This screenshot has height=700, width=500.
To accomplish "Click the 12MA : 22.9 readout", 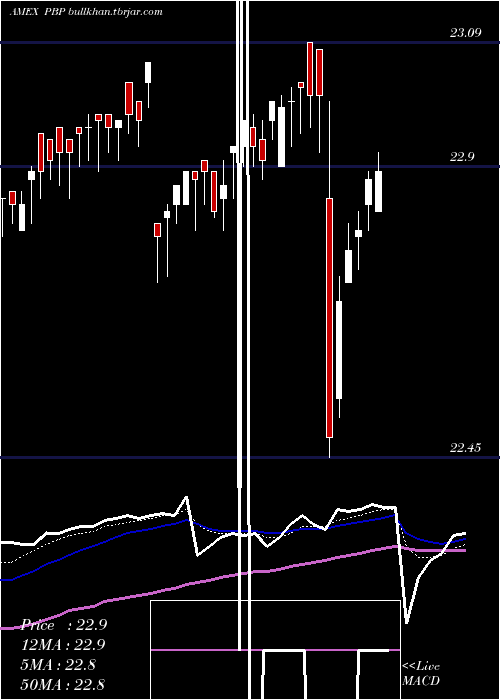I will pos(62,645).
